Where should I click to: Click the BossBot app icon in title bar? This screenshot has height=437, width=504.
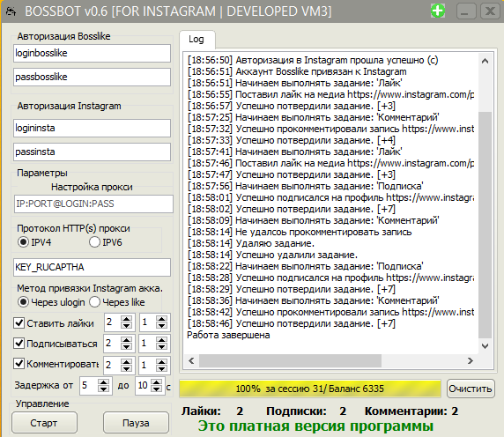[11, 11]
